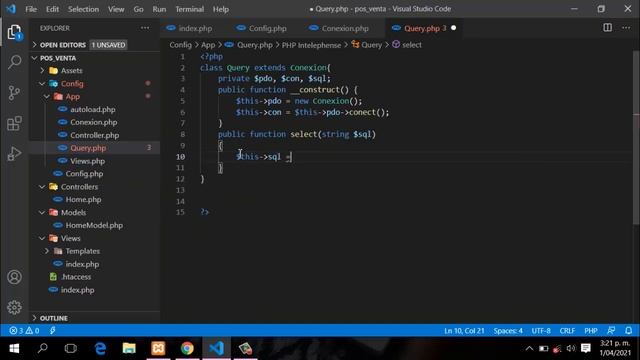Viewport: 640px width, 360px height.
Task: Open the Go menu
Action: click(138, 9)
